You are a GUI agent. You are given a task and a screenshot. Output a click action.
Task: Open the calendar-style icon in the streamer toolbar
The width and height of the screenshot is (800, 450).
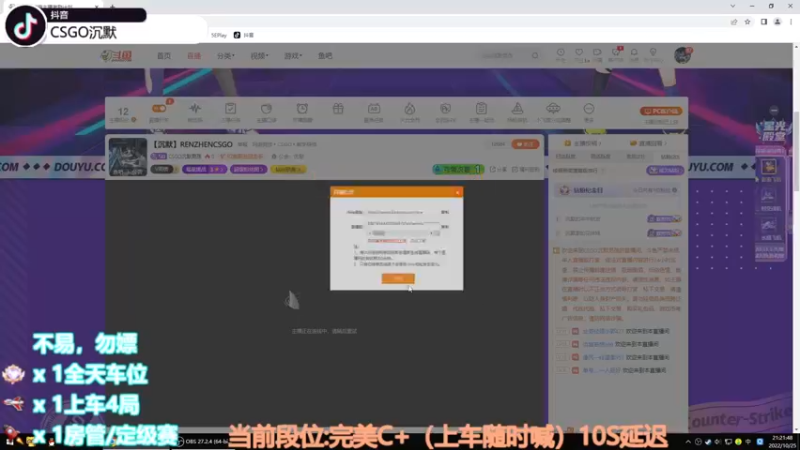pyautogui.click(x=374, y=108)
